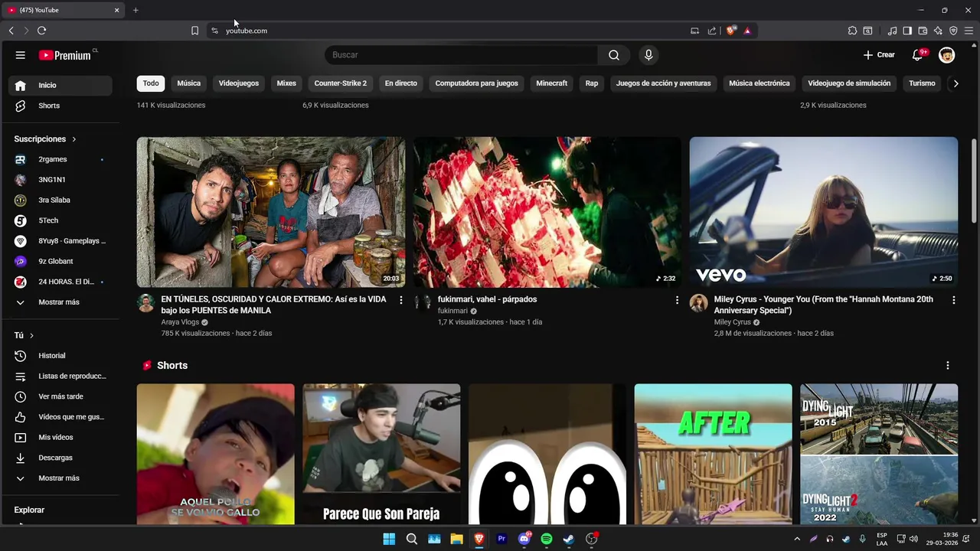Play the fukinmari párpados thumbnail
This screenshot has width=980, height=551.
coord(547,212)
